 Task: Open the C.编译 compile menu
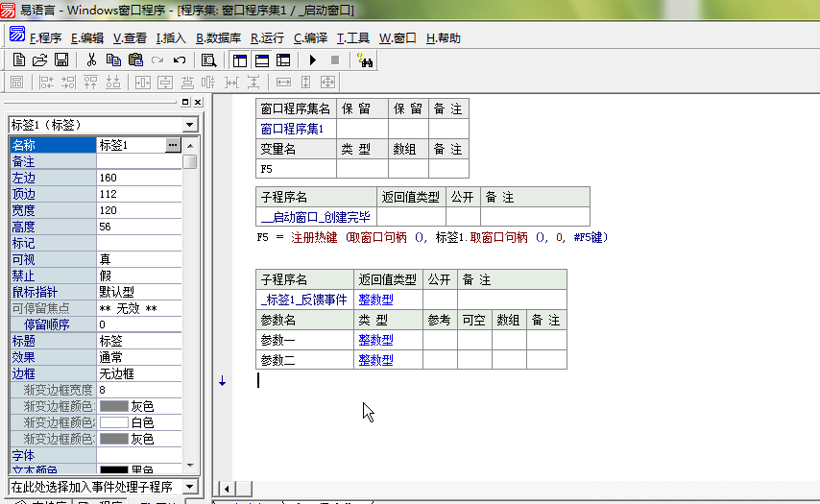pyautogui.click(x=310, y=38)
